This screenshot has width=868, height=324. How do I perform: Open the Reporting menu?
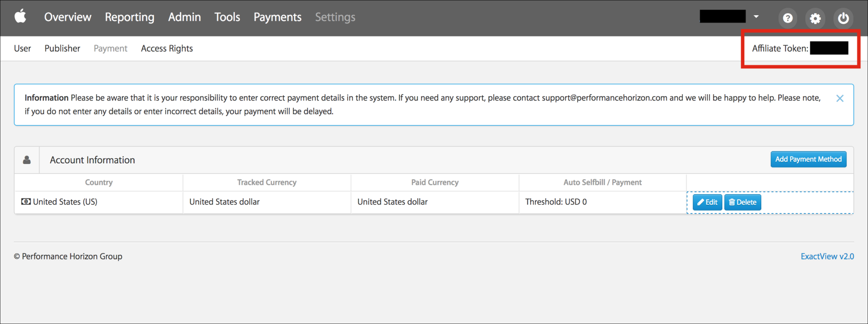click(x=130, y=17)
